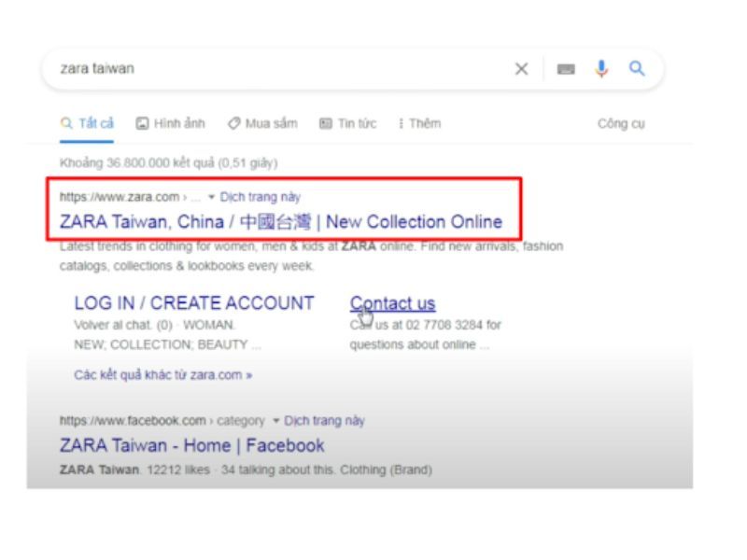Click the Hình ảnh images tab icon
747x560 pixels.
tap(142, 124)
